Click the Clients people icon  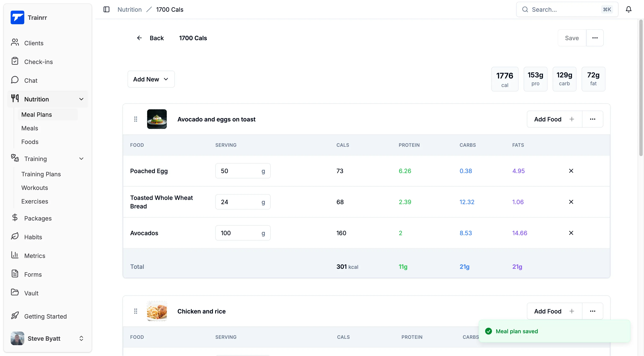click(x=15, y=43)
